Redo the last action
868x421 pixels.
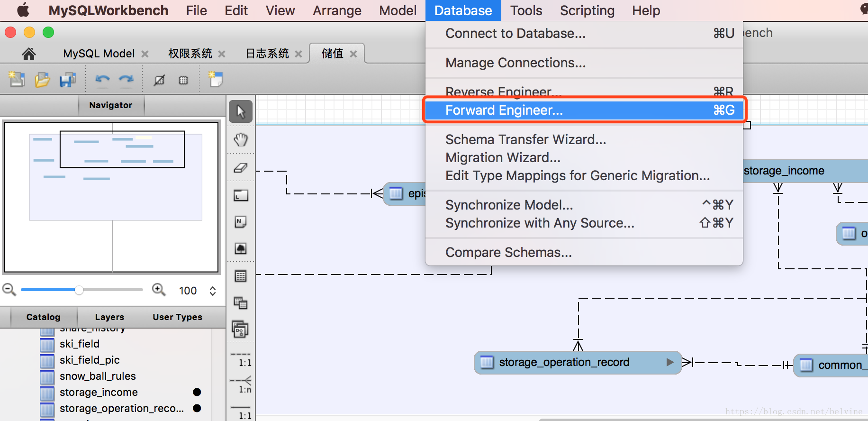coord(126,80)
